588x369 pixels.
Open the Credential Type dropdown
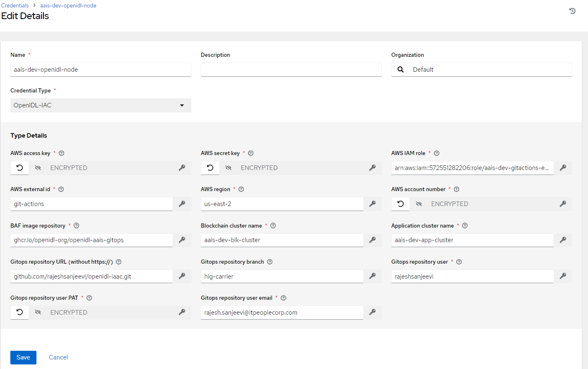(x=101, y=105)
